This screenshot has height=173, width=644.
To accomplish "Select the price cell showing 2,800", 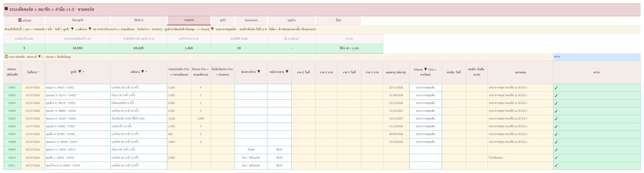I will click(x=179, y=157).
